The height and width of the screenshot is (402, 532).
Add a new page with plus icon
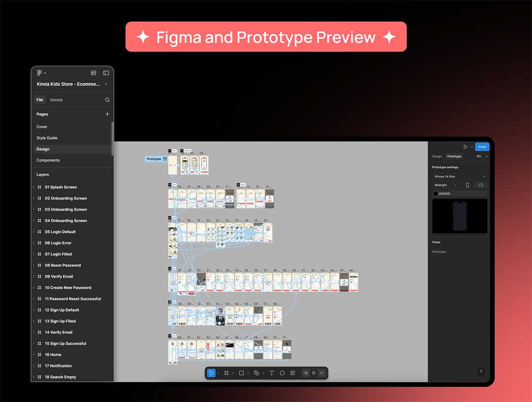(x=107, y=114)
